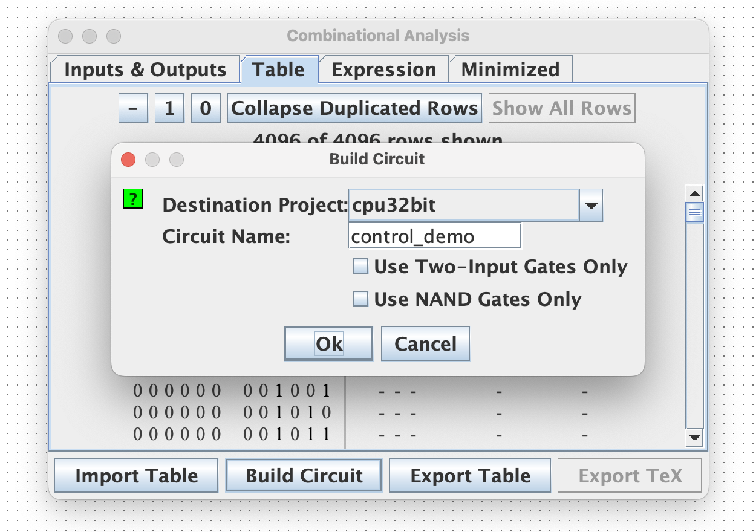Click the table scrollbar up arrow
Screen dimensions: 756x532
pos(695,194)
